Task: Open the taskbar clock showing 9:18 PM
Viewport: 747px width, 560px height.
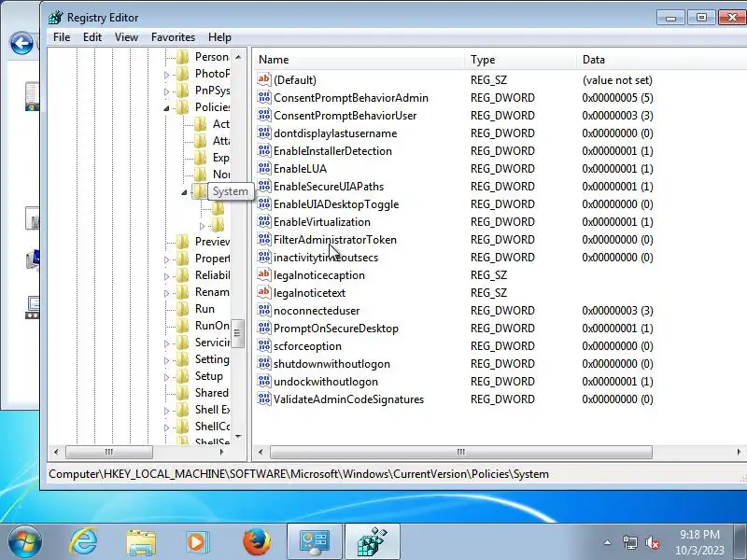Action: point(698,542)
